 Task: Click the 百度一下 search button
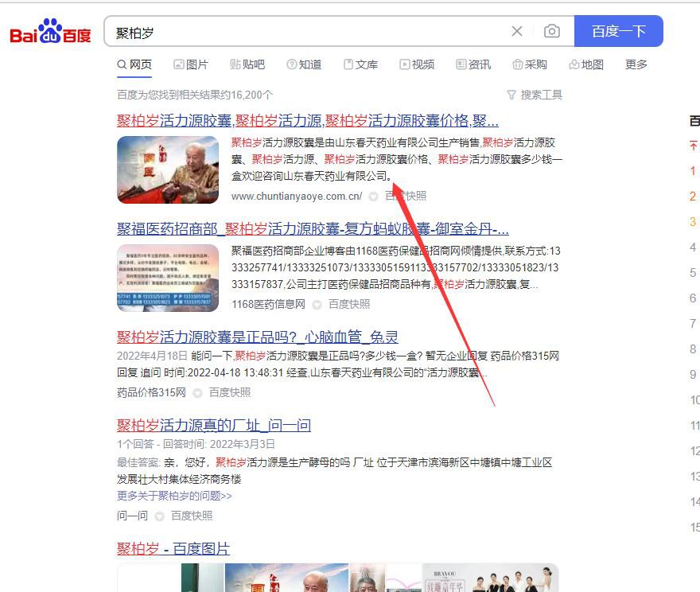click(618, 31)
